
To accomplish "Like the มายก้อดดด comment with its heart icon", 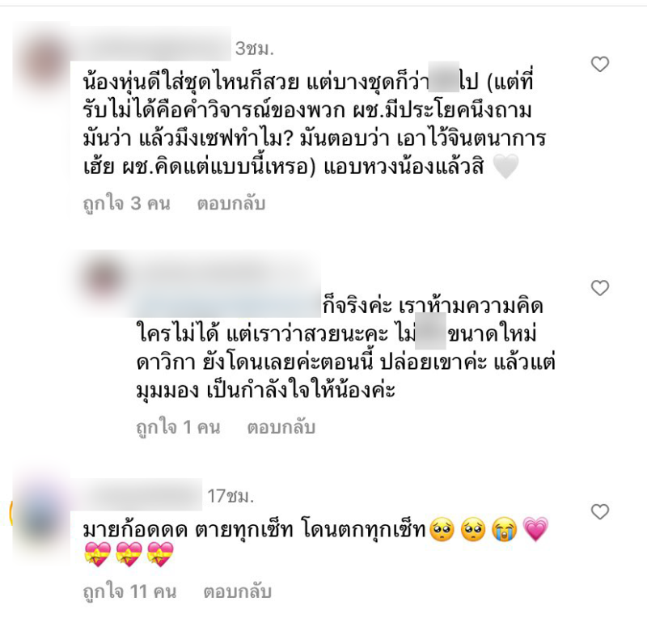I will pos(600,512).
